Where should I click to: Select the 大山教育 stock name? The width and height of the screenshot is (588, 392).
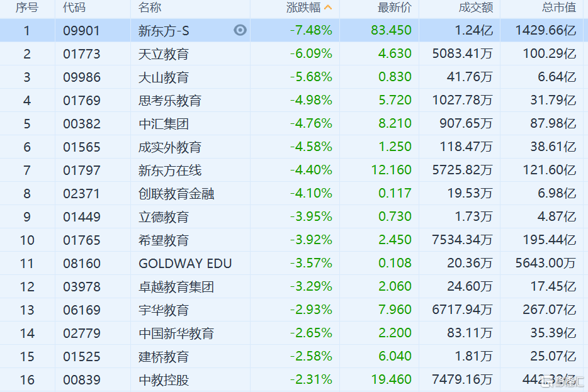(x=164, y=77)
